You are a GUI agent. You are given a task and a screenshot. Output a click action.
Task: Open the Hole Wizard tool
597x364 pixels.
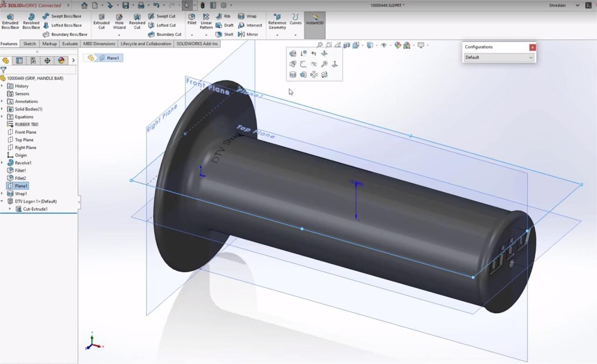pos(119,23)
